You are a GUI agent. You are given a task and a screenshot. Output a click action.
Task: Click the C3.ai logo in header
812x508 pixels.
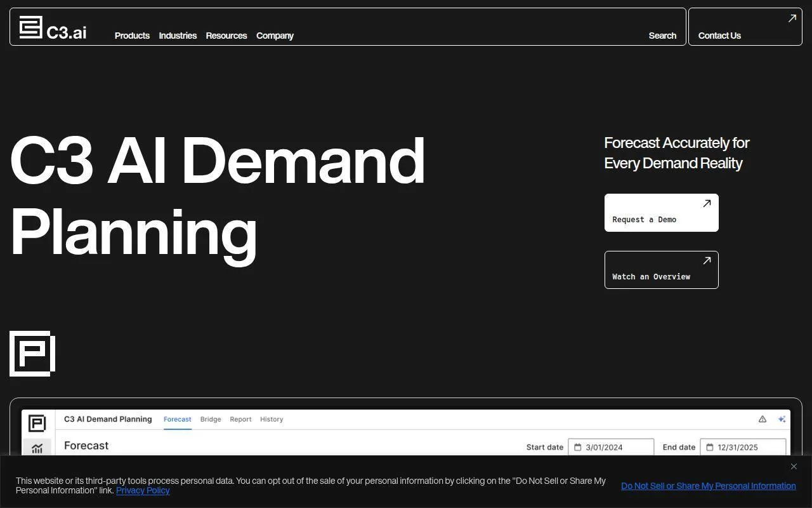53,27
